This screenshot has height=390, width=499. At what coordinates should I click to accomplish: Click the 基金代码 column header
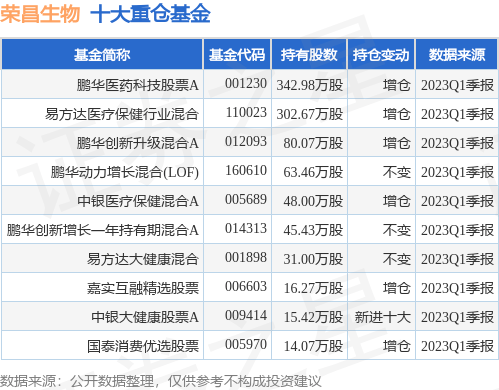(x=237, y=55)
